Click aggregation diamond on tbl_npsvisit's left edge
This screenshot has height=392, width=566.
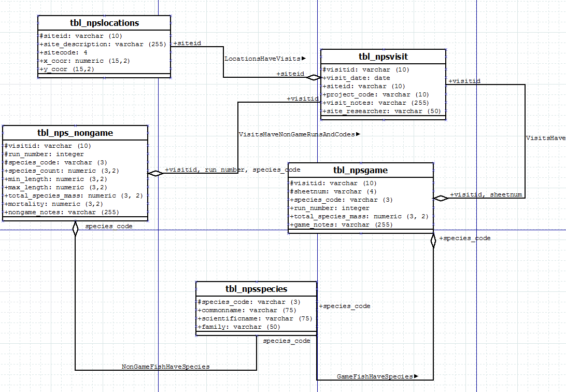(x=313, y=78)
